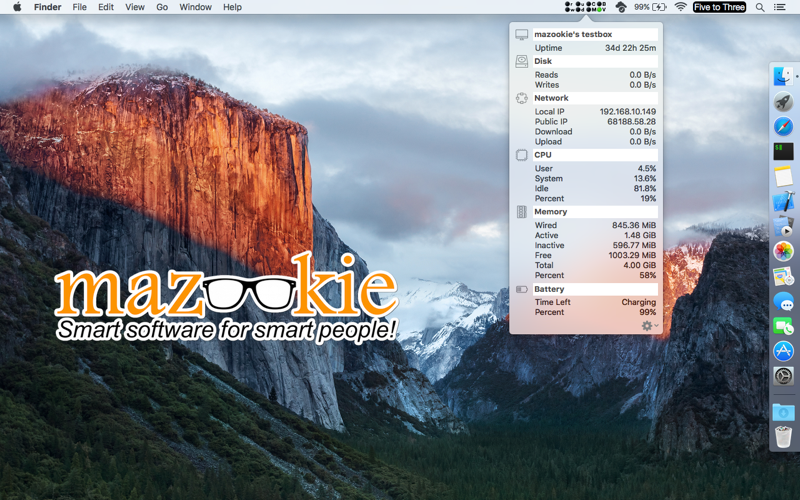Open Spotlight search magnifier
Viewport: 800px width, 500px height.
760,7
